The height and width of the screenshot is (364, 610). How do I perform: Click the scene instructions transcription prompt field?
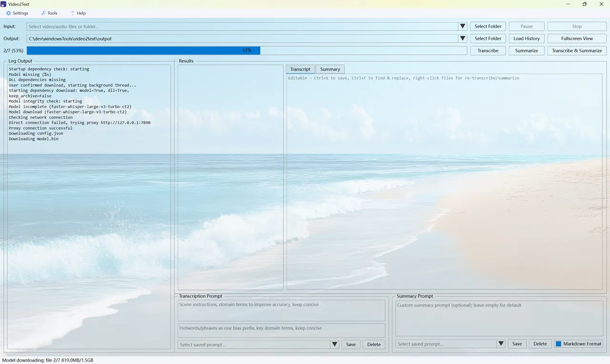pyautogui.click(x=282, y=311)
